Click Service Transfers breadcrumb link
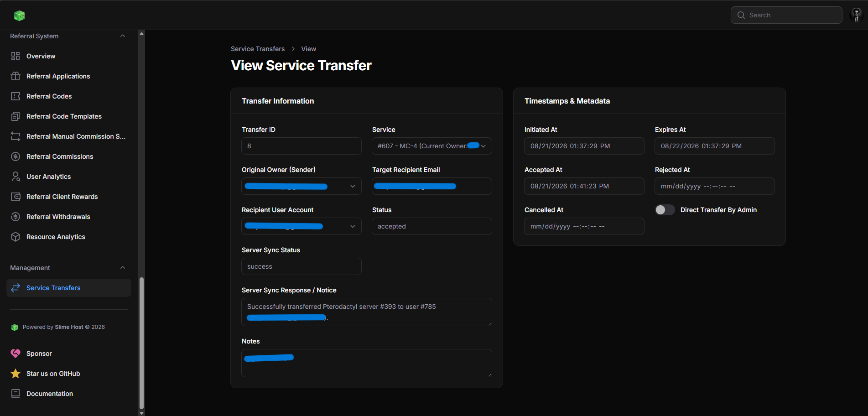 point(258,49)
